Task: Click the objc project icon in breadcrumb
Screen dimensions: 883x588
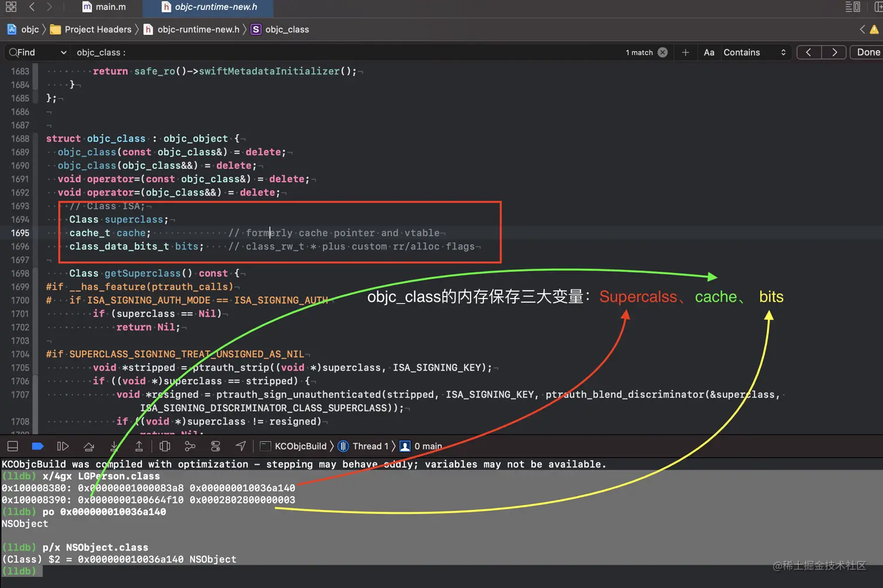Action: coord(12,29)
